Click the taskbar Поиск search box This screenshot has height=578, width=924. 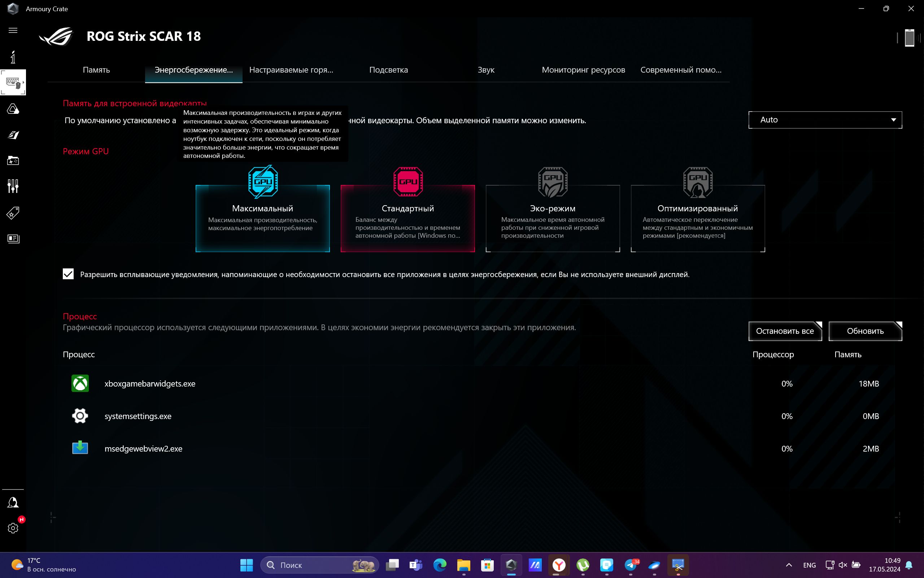(320, 565)
